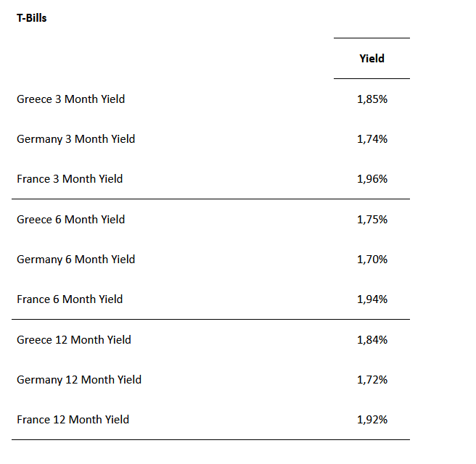
Task: Click the Greece 6 Month Yield label
Action: [70, 220]
